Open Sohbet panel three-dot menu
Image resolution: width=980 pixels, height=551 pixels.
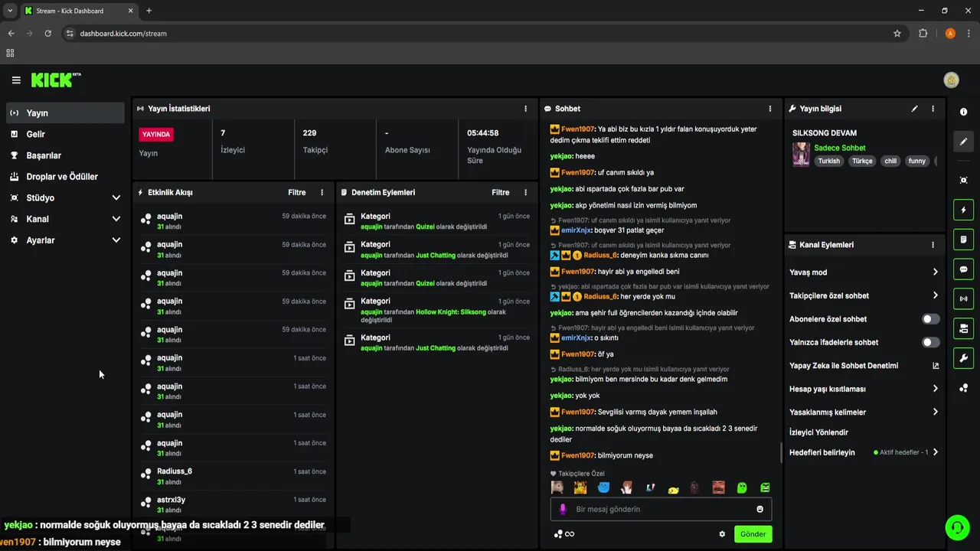(x=770, y=109)
